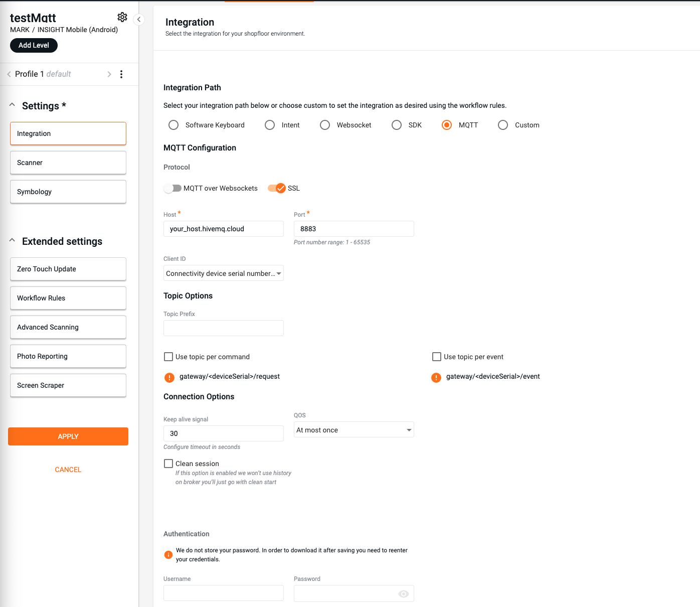Select the Intent integration path
This screenshot has height=607, width=700.
click(x=270, y=125)
